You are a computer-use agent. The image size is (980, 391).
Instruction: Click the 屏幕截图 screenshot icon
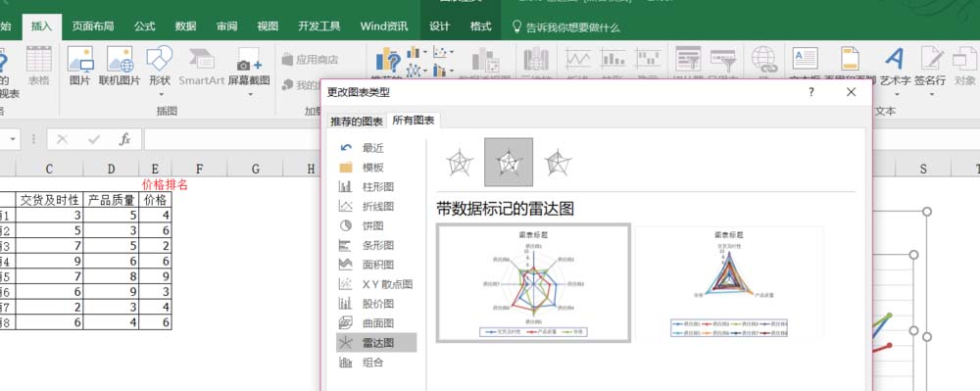coord(249,60)
